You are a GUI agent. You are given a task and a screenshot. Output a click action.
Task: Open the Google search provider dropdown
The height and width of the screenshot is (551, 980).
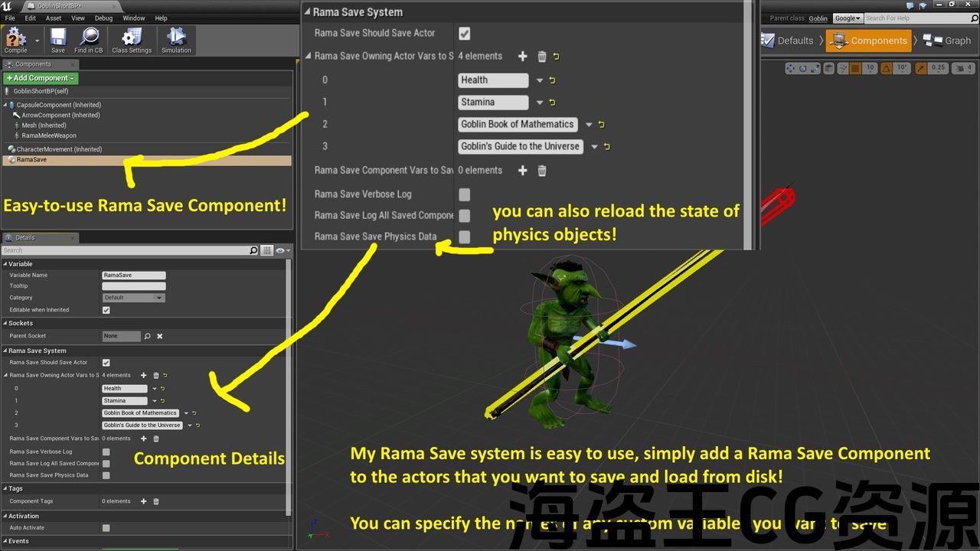(848, 18)
